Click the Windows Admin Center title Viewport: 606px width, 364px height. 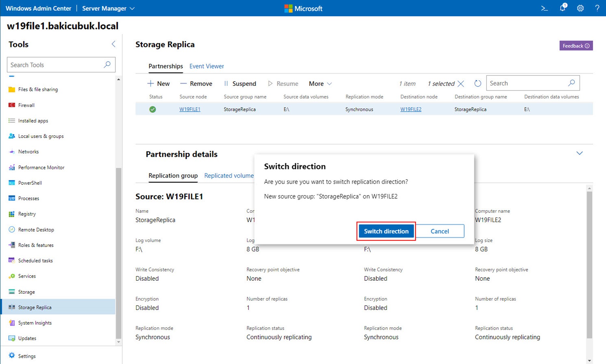coord(38,8)
